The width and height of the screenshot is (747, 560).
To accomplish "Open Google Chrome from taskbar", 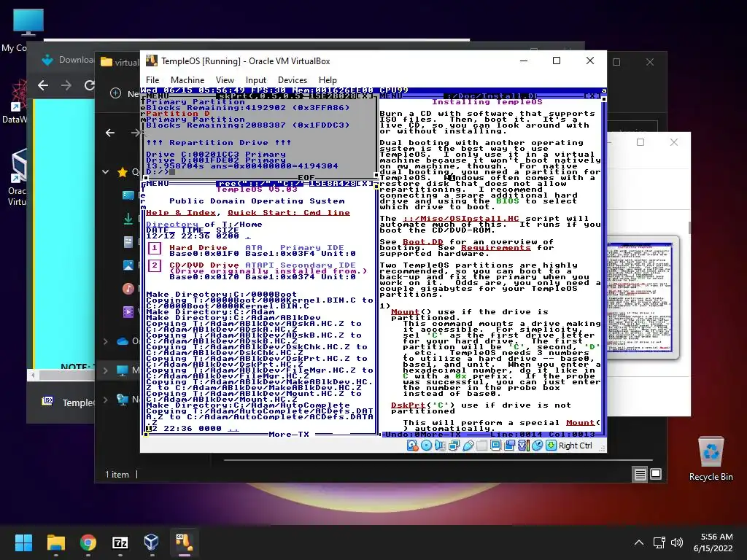I will point(88,542).
